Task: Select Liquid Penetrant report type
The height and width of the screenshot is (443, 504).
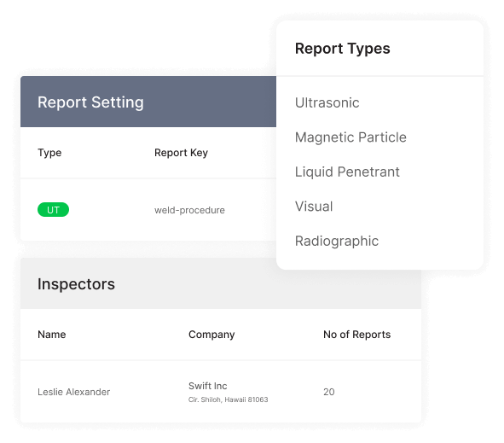Action: (x=347, y=172)
